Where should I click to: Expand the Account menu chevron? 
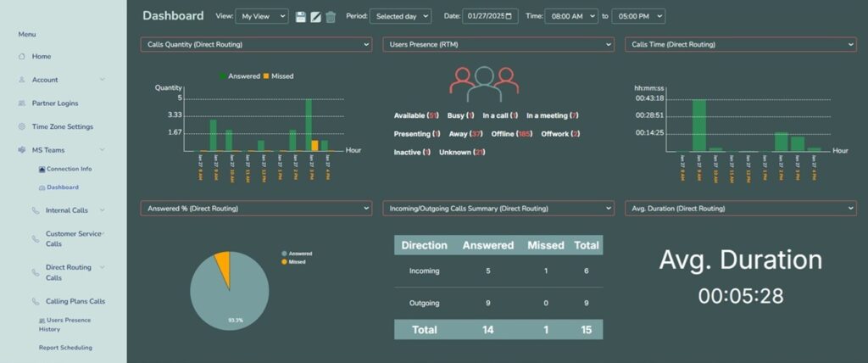(x=103, y=80)
